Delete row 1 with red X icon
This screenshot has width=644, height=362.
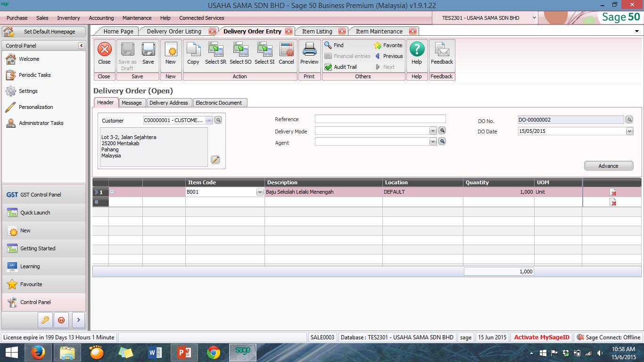click(x=613, y=192)
